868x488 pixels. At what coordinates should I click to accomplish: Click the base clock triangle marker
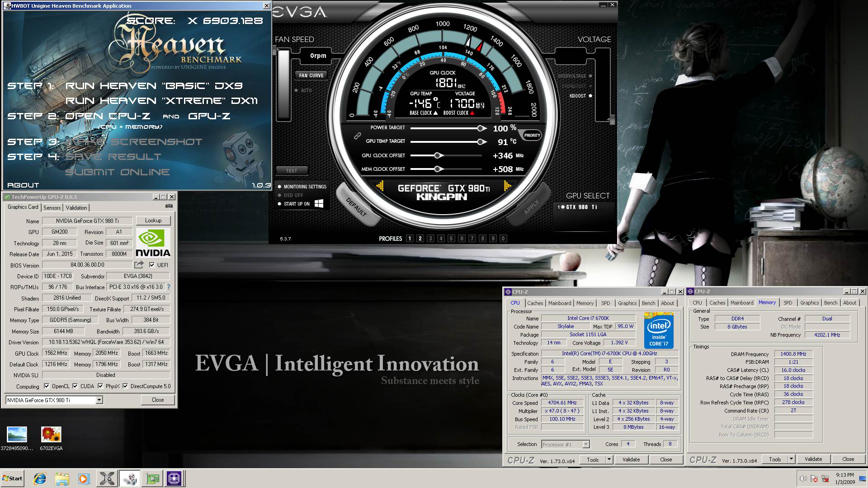click(435, 113)
